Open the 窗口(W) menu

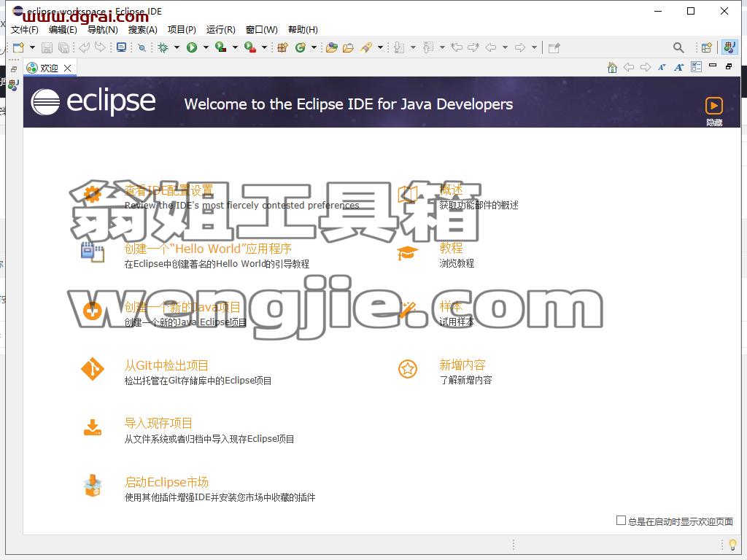(x=262, y=29)
